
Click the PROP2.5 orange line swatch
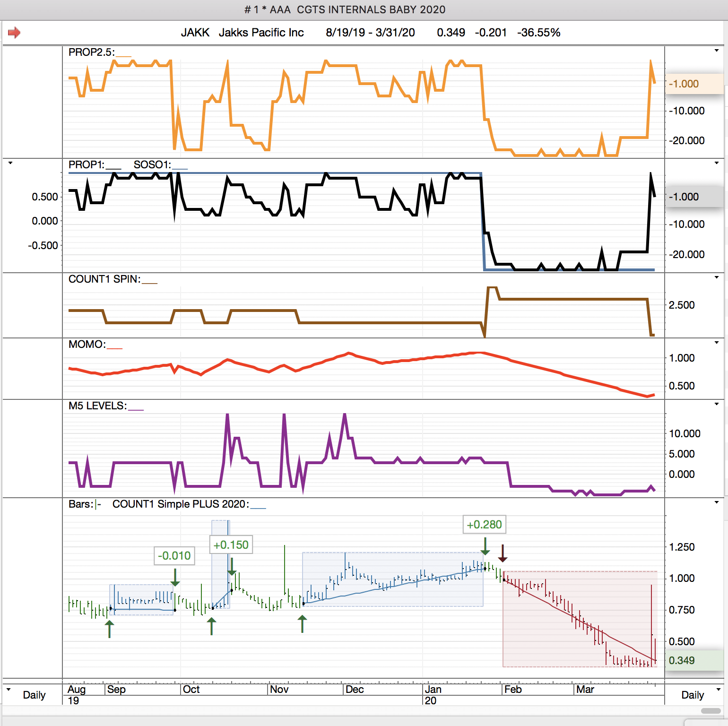(124, 55)
